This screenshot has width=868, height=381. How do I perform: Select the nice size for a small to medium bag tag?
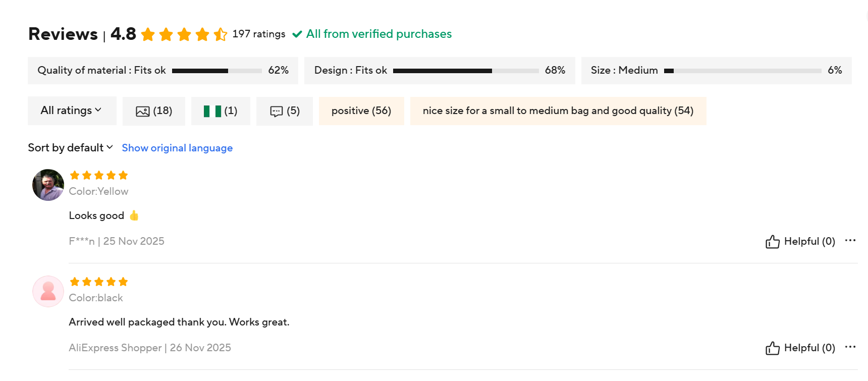point(558,111)
